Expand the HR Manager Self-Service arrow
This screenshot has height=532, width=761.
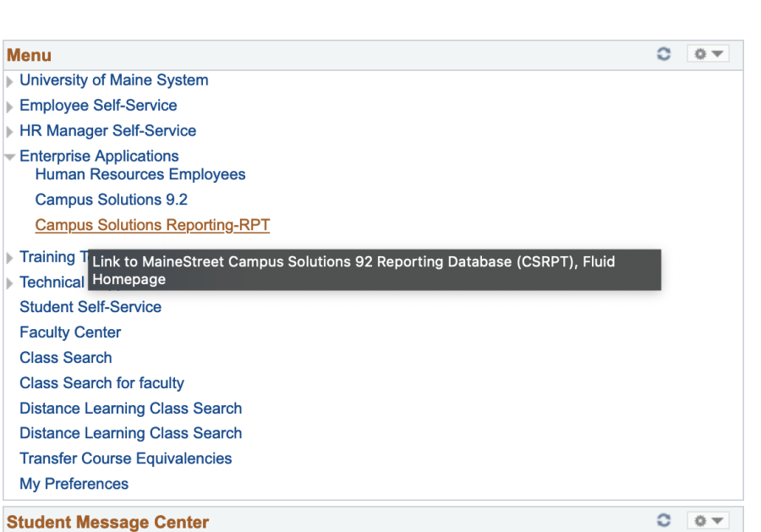point(9,132)
